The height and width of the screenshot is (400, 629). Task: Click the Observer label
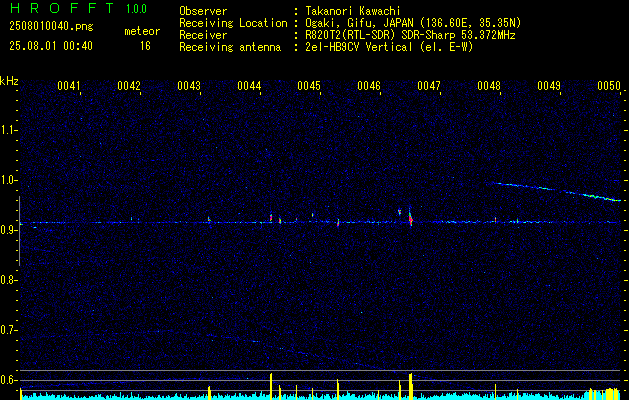(203, 11)
